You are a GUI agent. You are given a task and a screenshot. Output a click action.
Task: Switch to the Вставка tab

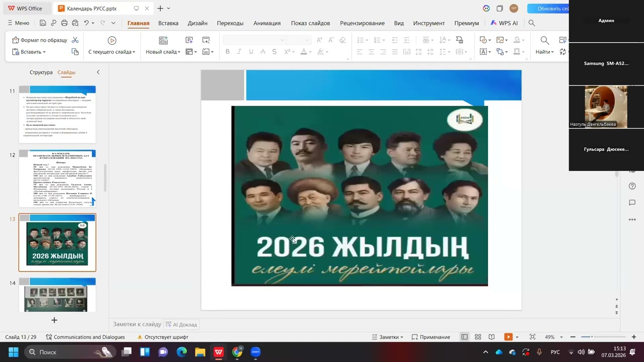tap(168, 23)
